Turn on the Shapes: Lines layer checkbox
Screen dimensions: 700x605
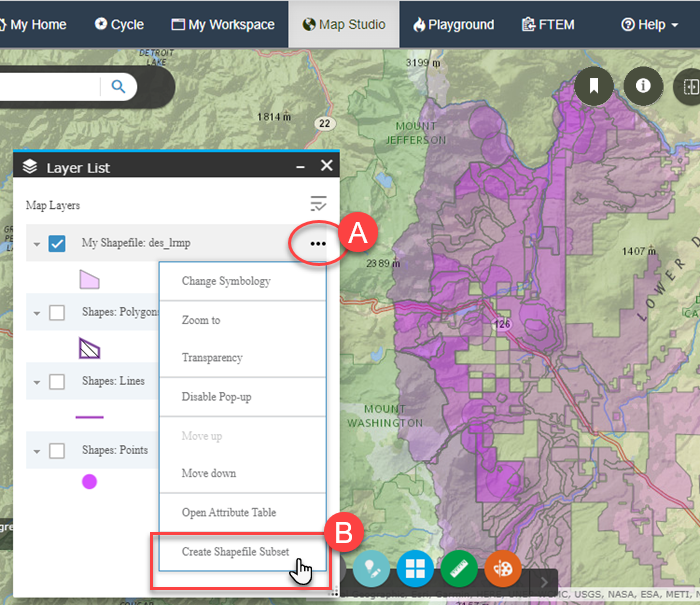tap(57, 381)
